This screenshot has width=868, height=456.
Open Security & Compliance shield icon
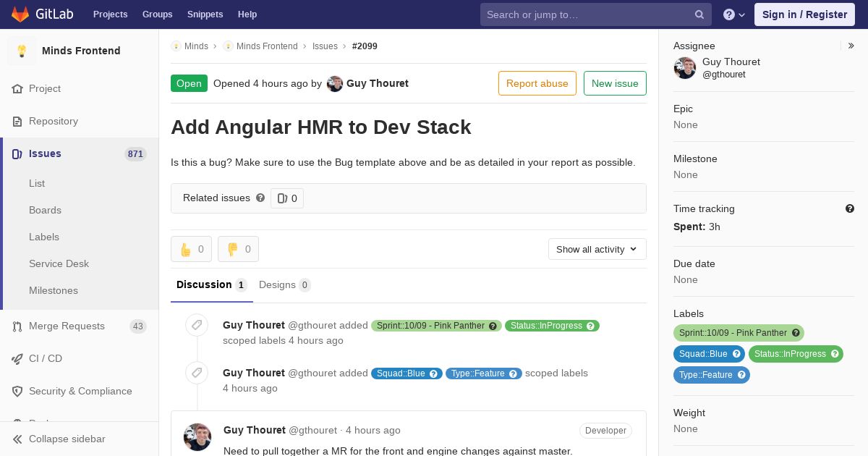pyautogui.click(x=17, y=392)
